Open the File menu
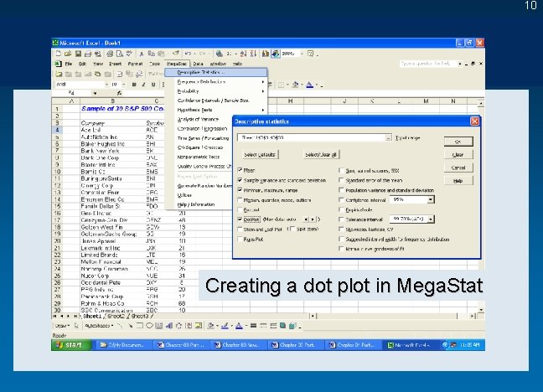The height and width of the screenshot is (392, 543). 69,64
